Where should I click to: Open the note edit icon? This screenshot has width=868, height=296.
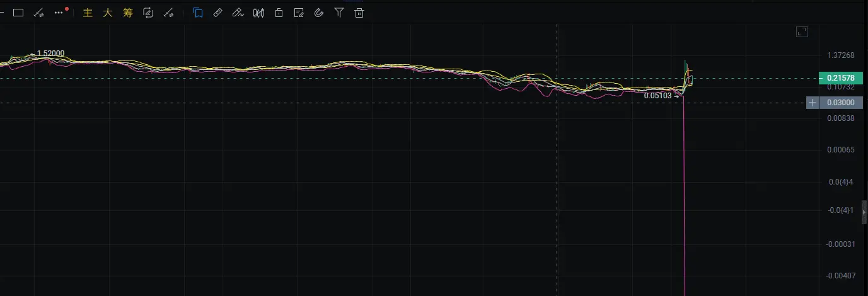(x=299, y=13)
